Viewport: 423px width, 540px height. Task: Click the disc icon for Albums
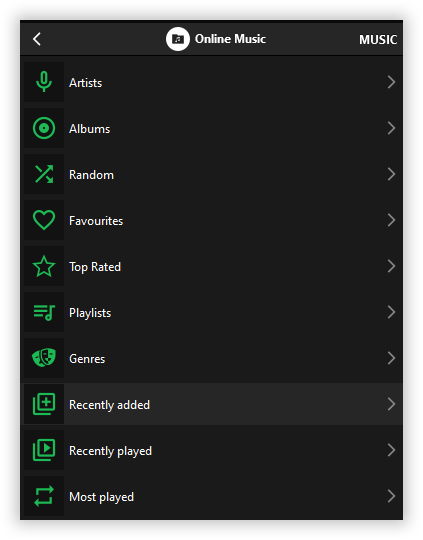pyautogui.click(x=44, y=128)
